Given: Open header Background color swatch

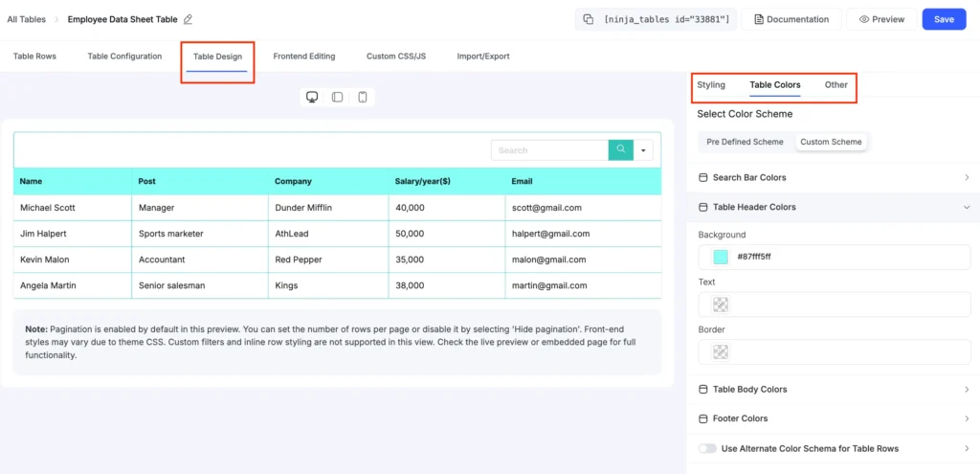Looking at the screenshot, I should coord(721,257).
